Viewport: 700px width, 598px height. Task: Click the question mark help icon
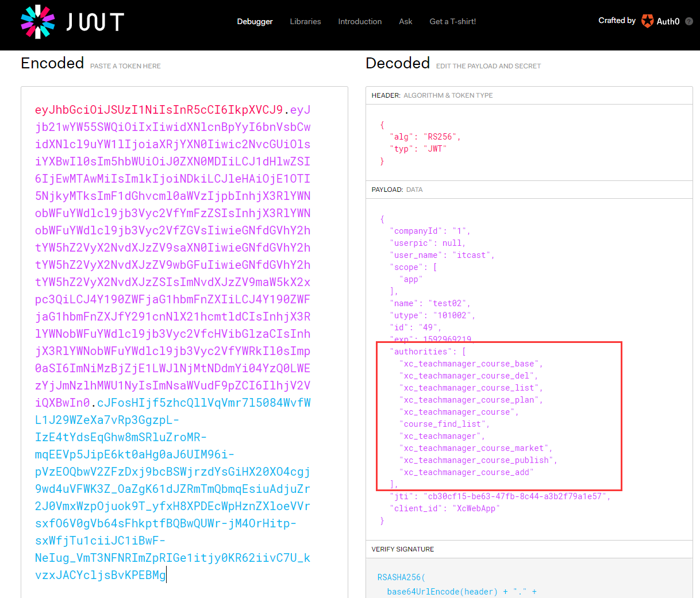[689, 21]
